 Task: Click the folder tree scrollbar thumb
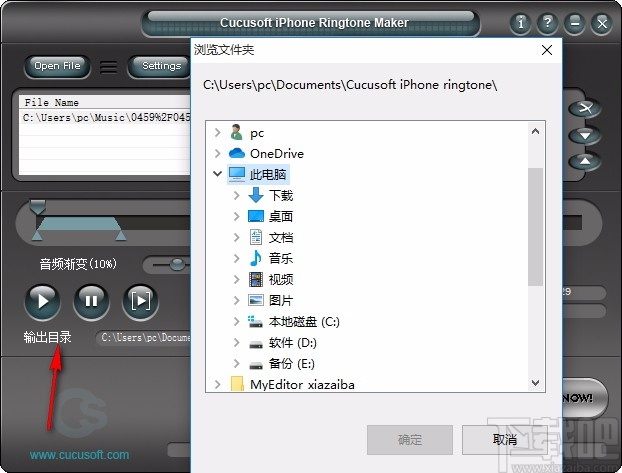coord(536,227)
